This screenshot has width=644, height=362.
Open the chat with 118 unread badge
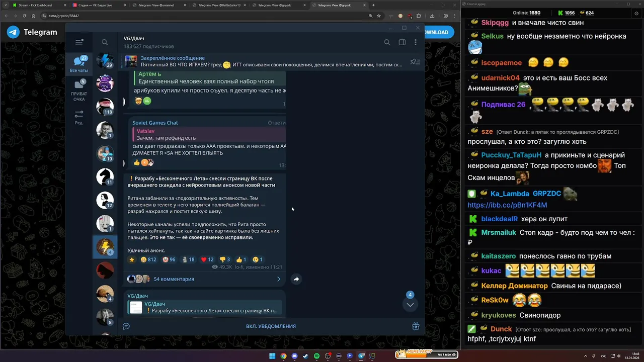pyautogui.click(x=105, y=107)
